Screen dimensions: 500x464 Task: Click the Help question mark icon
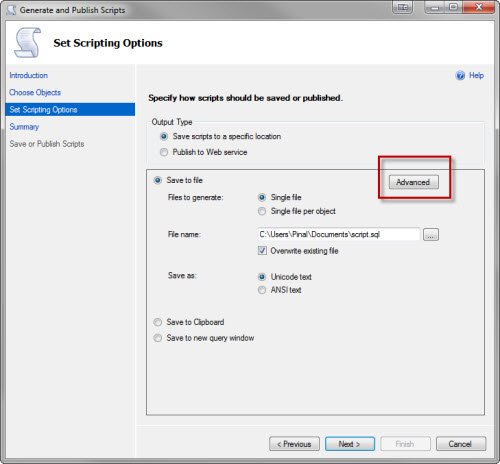pyautogui.click(x=460, y=76)
